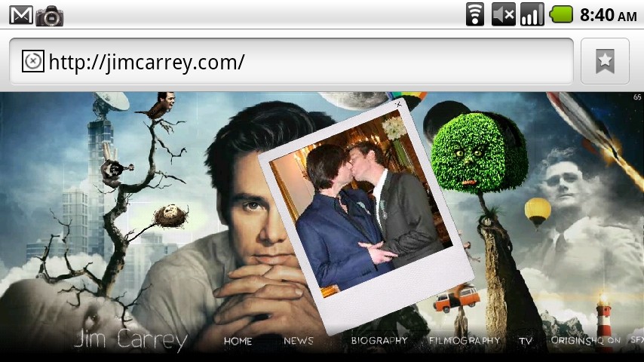Tap the signal strength bars icon
The height and width of the screenshot is (362, 644).
pyautogui.click(x=532, y=14)
